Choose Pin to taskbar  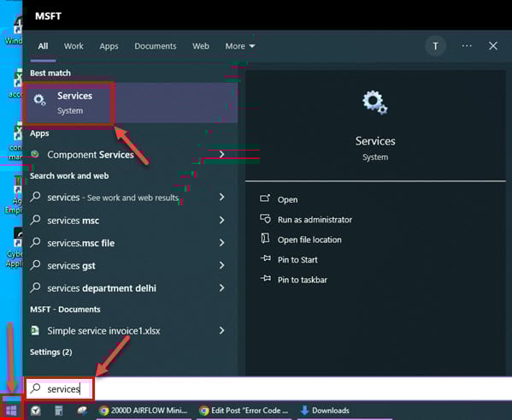pos(303,280)
